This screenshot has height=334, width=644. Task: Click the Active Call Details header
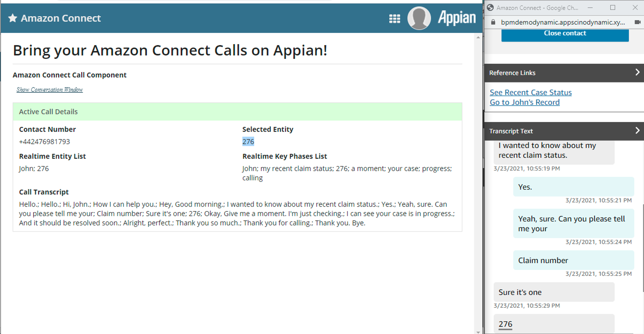coord(237,112)
